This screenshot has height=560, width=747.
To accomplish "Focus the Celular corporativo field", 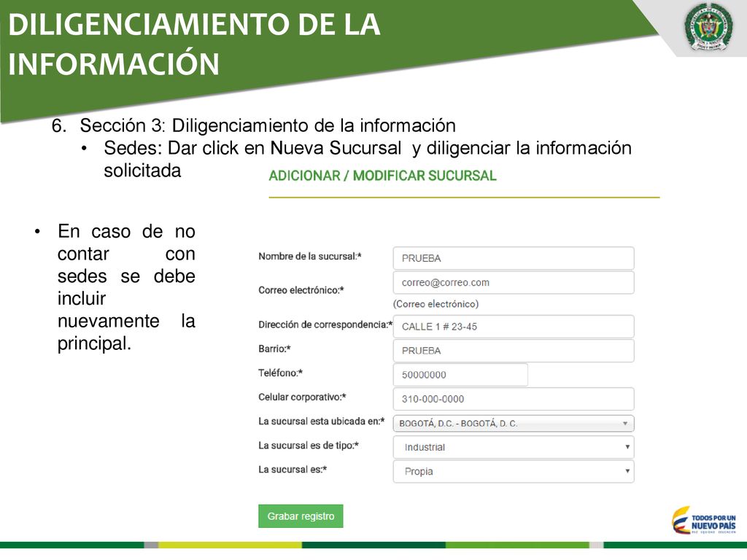I will [514, 399].
